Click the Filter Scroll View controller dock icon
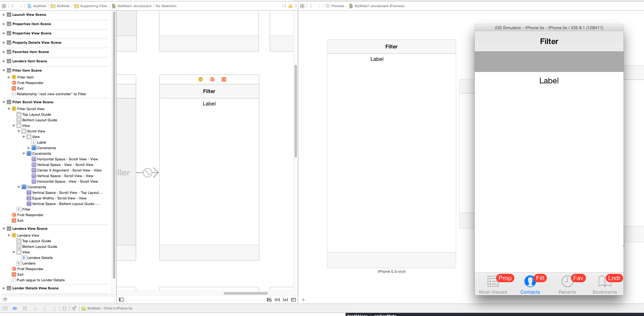Viewport: 644px width, 316px height. [201, 79]
